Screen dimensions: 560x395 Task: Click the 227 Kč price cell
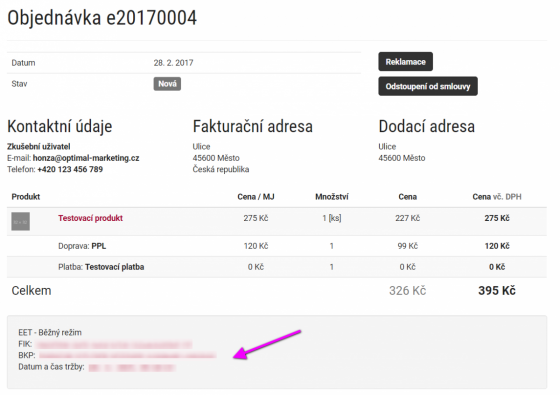click(408, 218)
